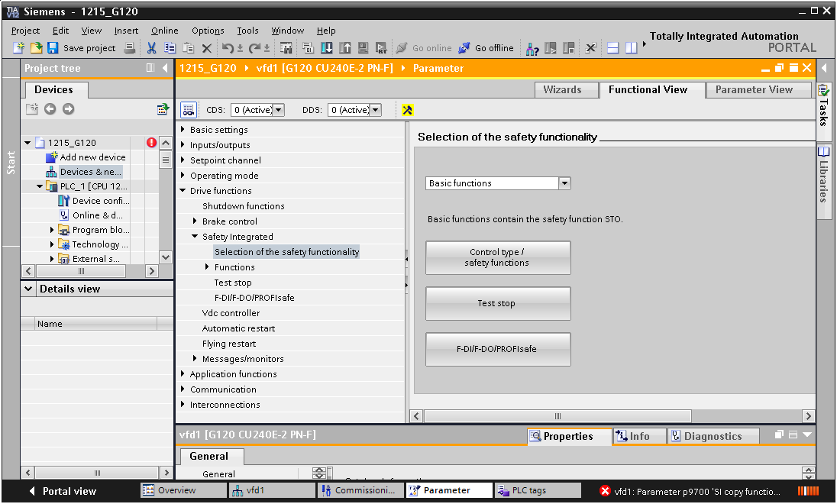Screen dimensions: 837x504
Task: Open the Basic functions dropdown
Action: pos(564,183)
